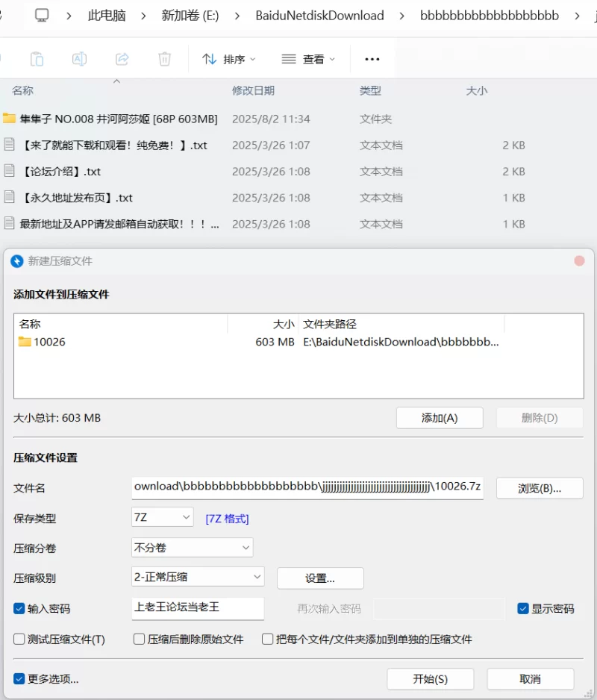Click the rename icon in Explorer toolbar
This screenshot has height=700, width=597.
pyautogui.click(x=79, y=59)
